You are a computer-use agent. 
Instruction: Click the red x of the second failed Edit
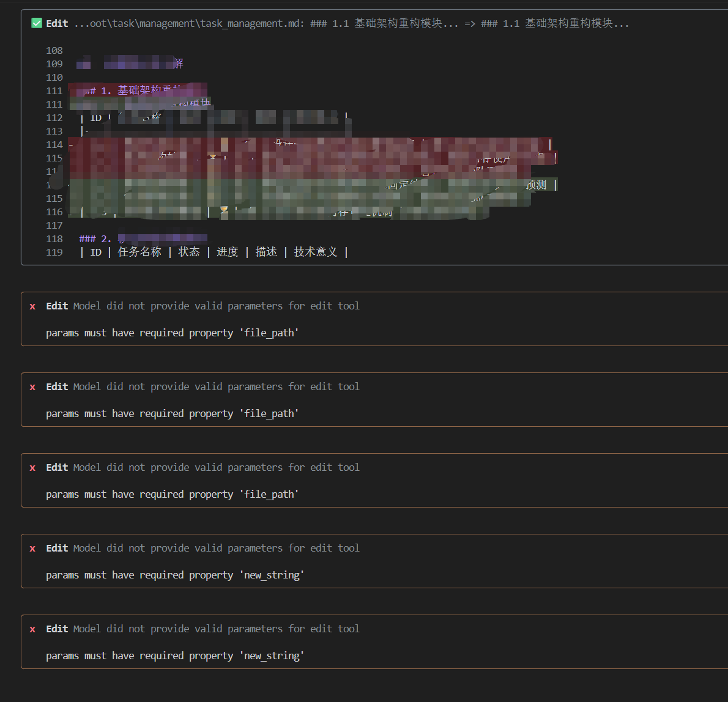click(x=32, y=387)
